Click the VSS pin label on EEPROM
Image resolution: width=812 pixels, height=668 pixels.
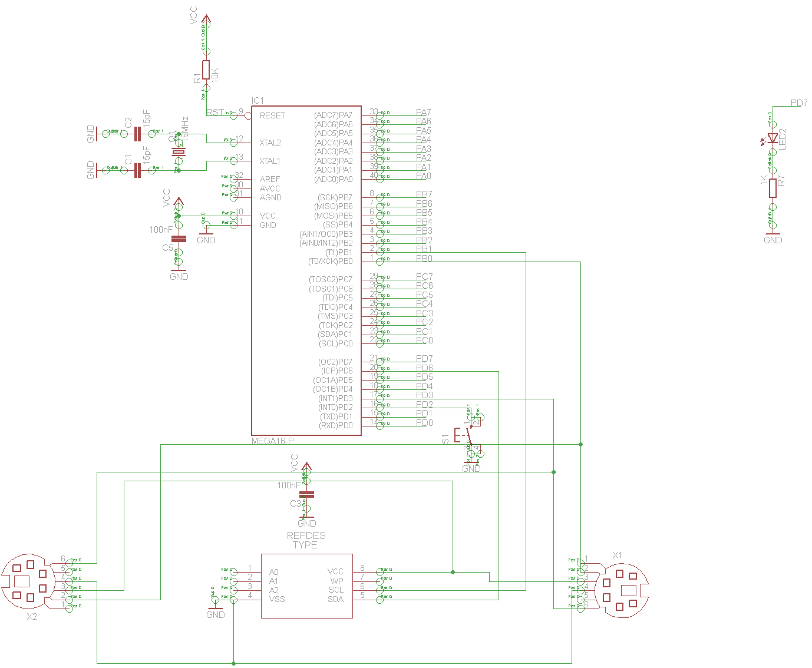(277, 599)
